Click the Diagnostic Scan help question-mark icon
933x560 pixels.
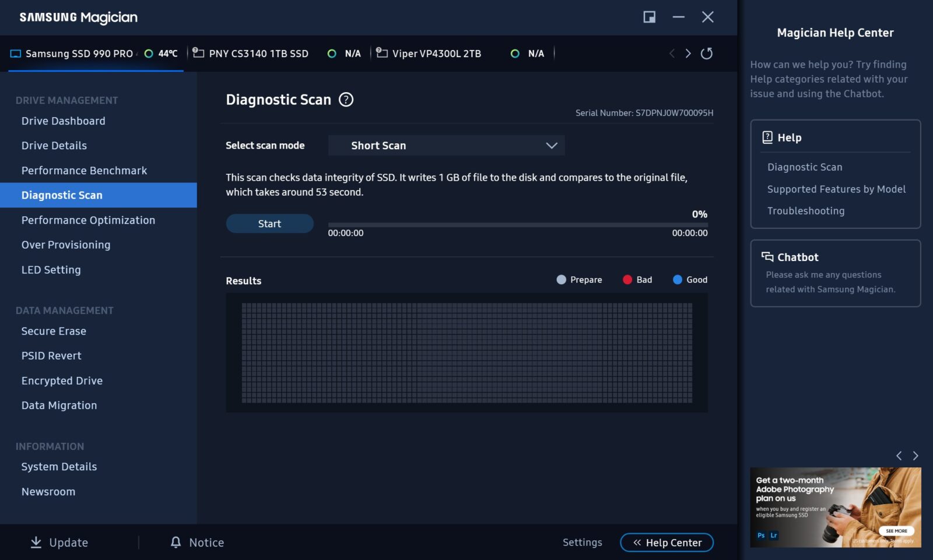click(346, 100)
